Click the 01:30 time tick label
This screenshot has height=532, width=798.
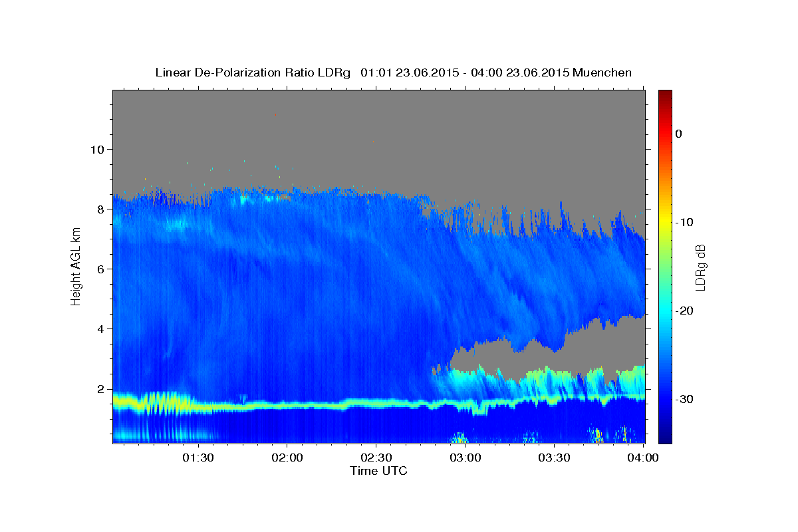pos(198,458)
